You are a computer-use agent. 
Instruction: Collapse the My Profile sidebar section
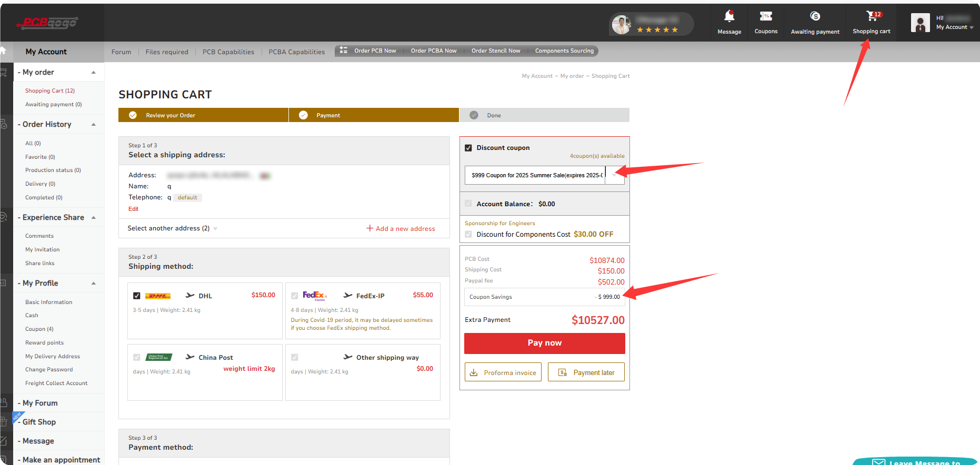[x=94, y=284]
